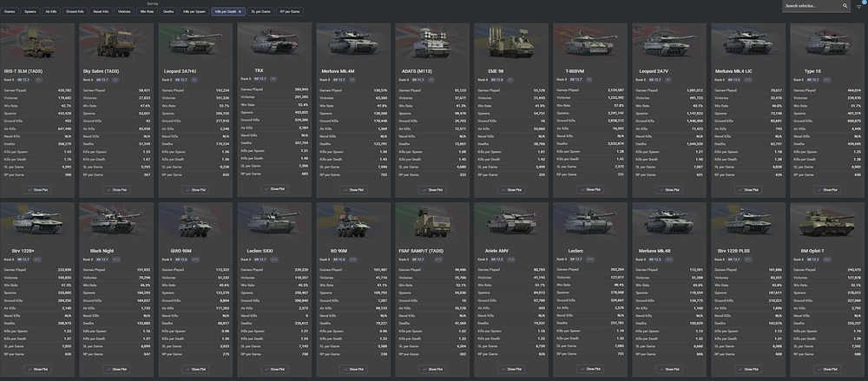Type in the Search vehicles field
The height and width of the screenshot is (381, 868).
pyautogui.click(x=810, y=6)
